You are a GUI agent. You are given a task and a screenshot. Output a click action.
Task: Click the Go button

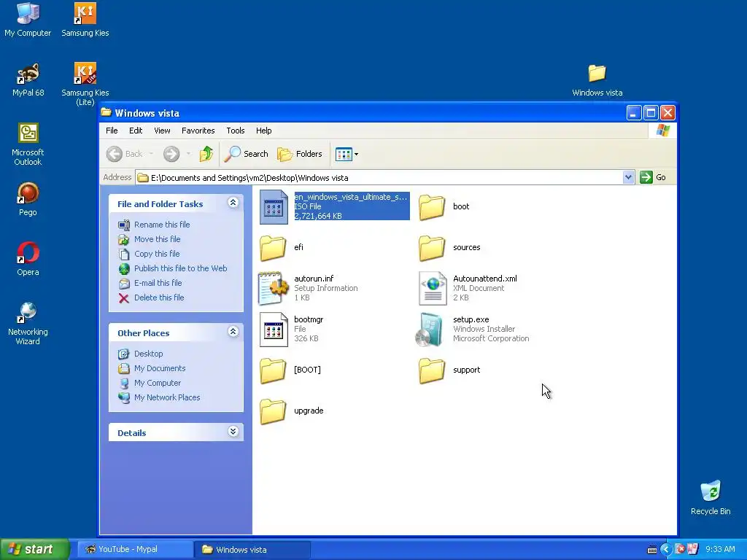click(654, 177)
